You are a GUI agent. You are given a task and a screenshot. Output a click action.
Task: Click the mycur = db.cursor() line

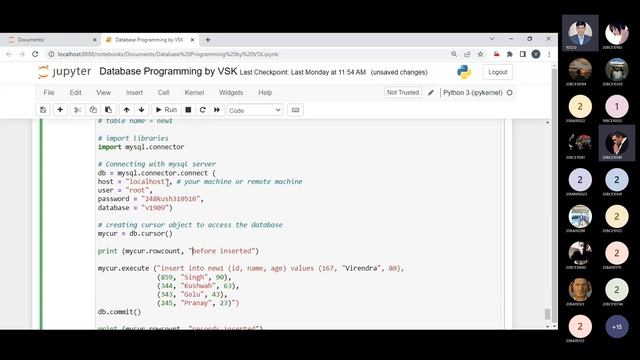pyautogui.click(x=135, y=234)
